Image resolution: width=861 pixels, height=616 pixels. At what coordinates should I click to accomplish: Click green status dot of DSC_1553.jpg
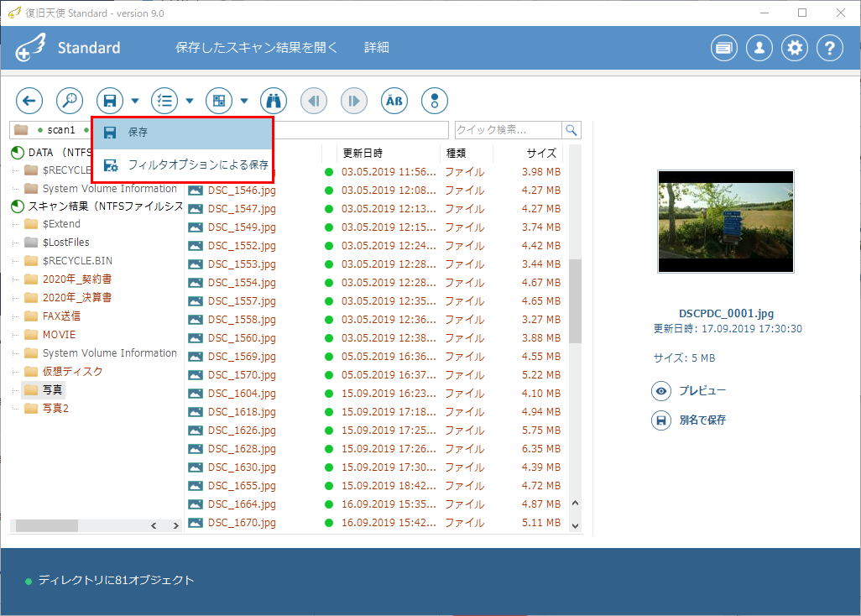click(329, 264)
